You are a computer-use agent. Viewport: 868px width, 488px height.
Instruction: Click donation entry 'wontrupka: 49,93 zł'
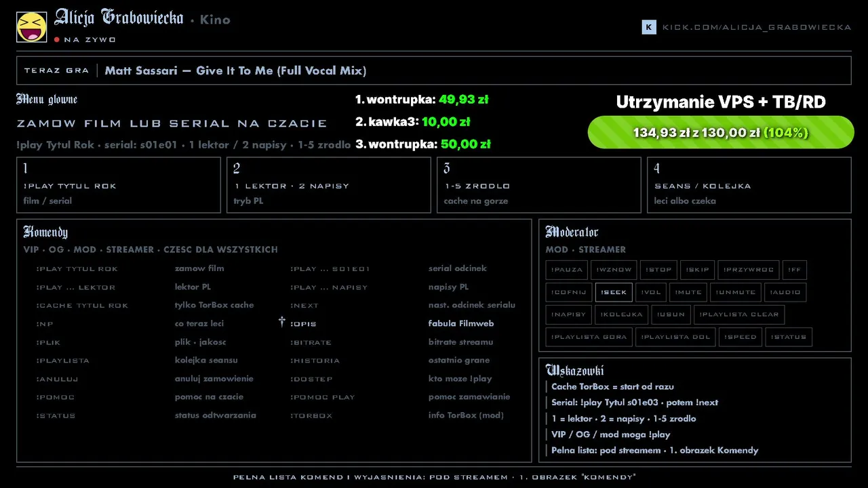click(422, 100)
